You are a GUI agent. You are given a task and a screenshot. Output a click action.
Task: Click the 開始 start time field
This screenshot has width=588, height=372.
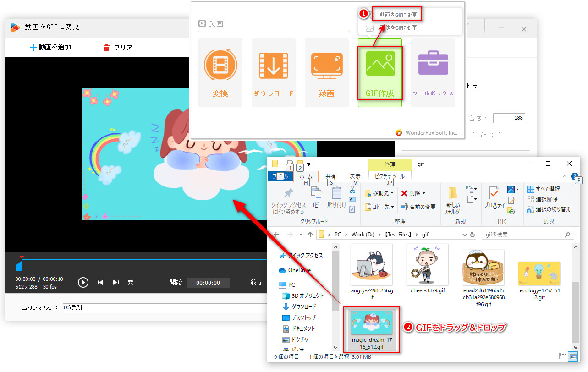[x=208, y=283]
